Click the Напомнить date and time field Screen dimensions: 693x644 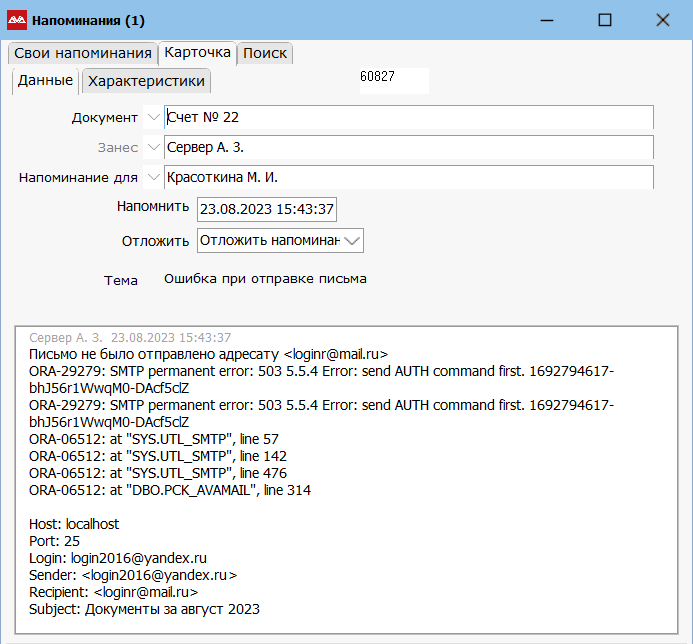(266, 209)
